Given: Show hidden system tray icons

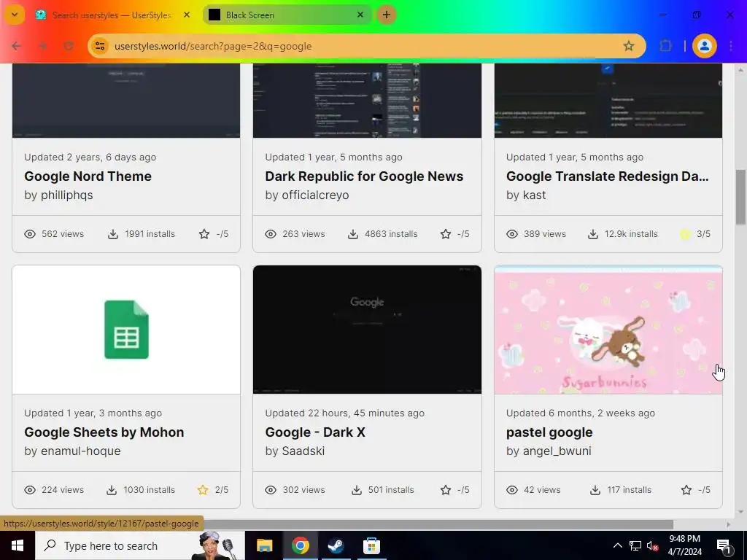Looking at the screenshot, I should [x=617, y=545].
